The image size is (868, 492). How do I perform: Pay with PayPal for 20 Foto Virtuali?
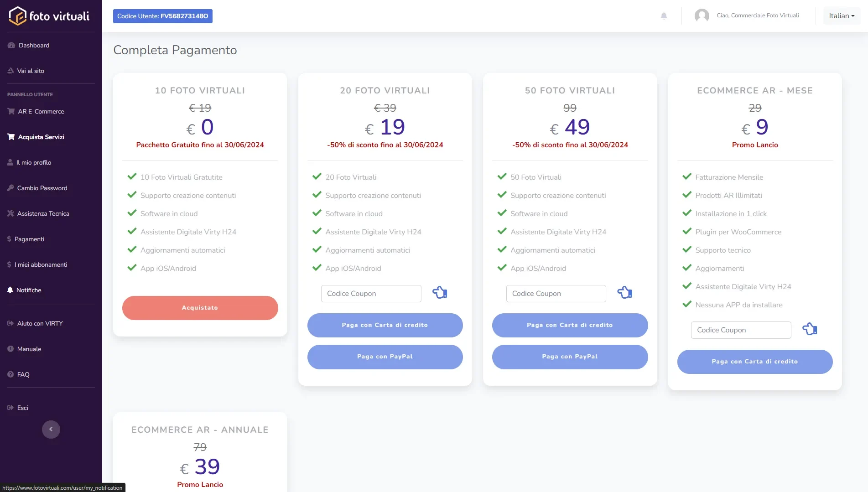pos(385,357)
